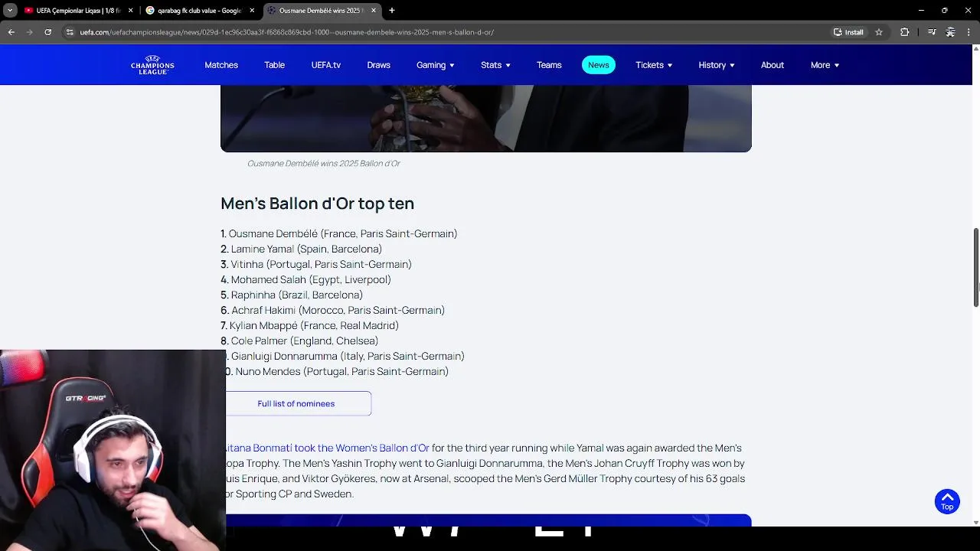Click the list entry Cole Palmer (England, Chelsea)
Viewport: 980px width, 551px height.
(x=299, y=341)
